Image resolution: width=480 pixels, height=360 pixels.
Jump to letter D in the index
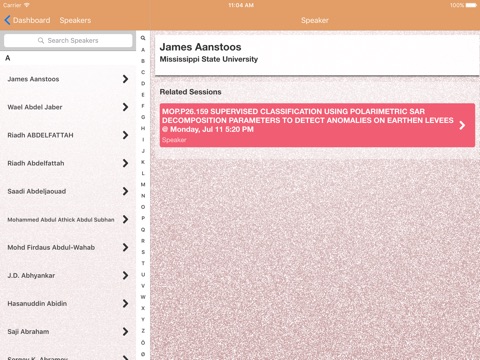pyautogui.click(x=143, y=83)
